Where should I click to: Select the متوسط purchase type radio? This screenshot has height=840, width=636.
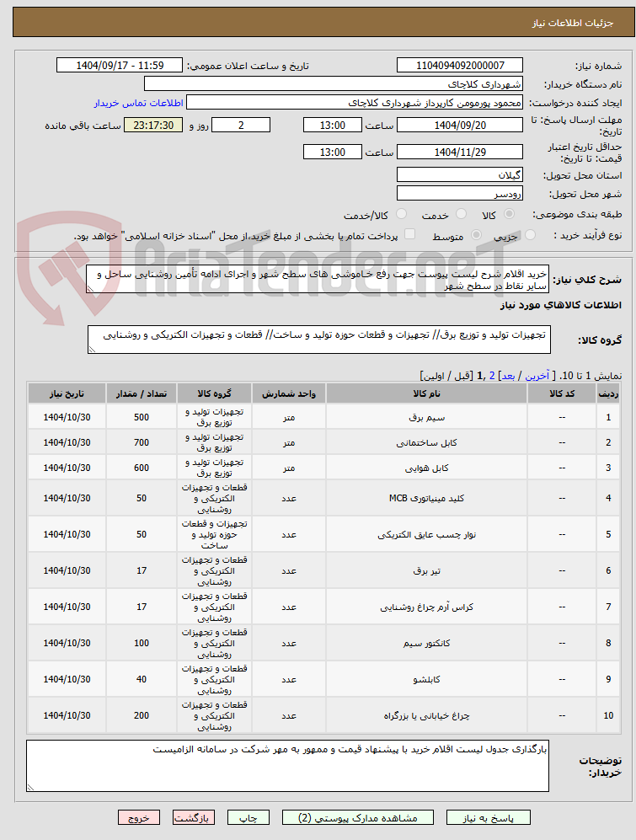pos(475,235)
